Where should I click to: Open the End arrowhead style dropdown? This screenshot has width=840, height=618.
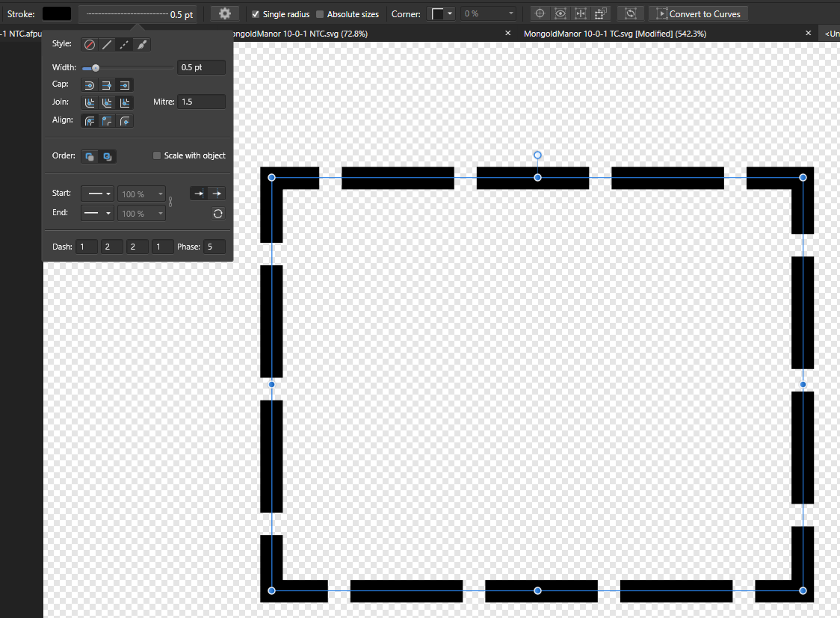pos(97,214)
